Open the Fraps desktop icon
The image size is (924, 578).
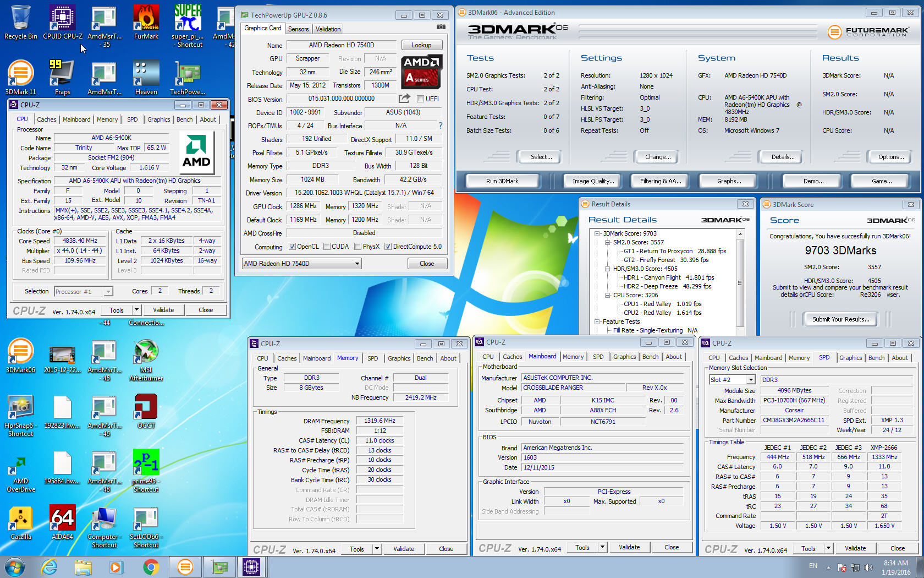63,78
